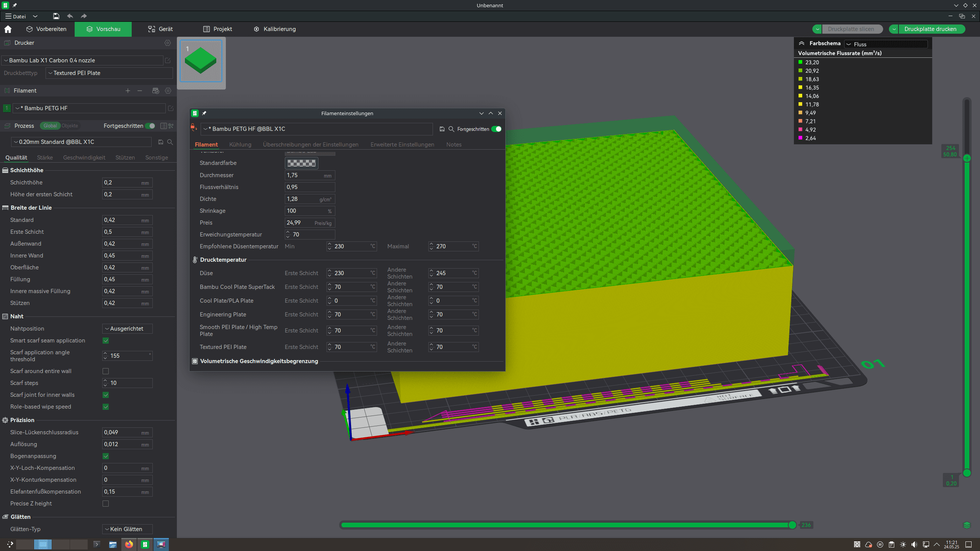Click Standardfarbe checkered color swatch
This screenshot has height=551, width=980.
302,163
